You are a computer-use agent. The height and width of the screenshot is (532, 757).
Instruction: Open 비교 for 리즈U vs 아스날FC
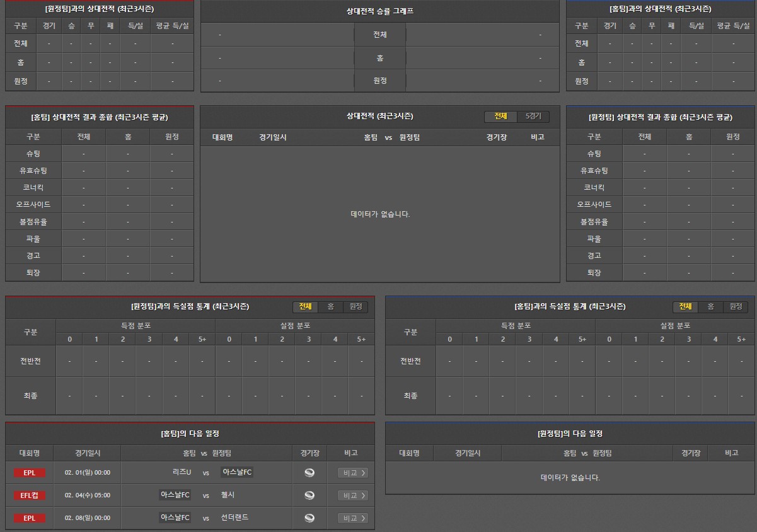tap(353, 473)
